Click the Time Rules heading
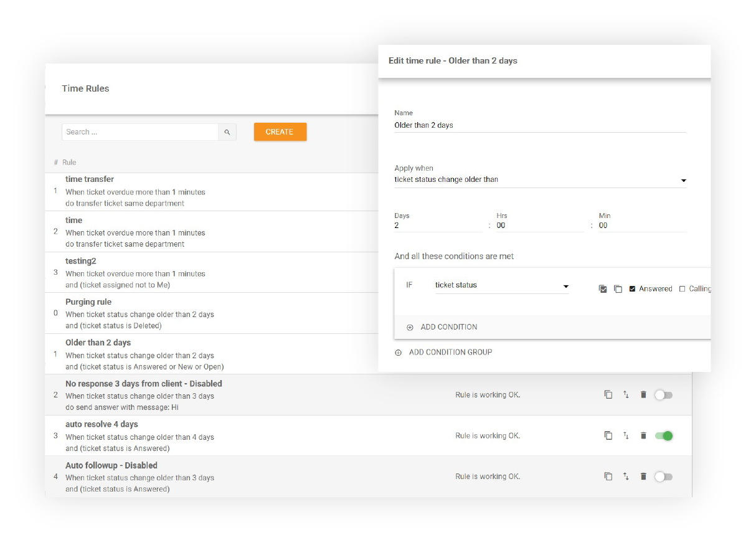 (85, 88)
